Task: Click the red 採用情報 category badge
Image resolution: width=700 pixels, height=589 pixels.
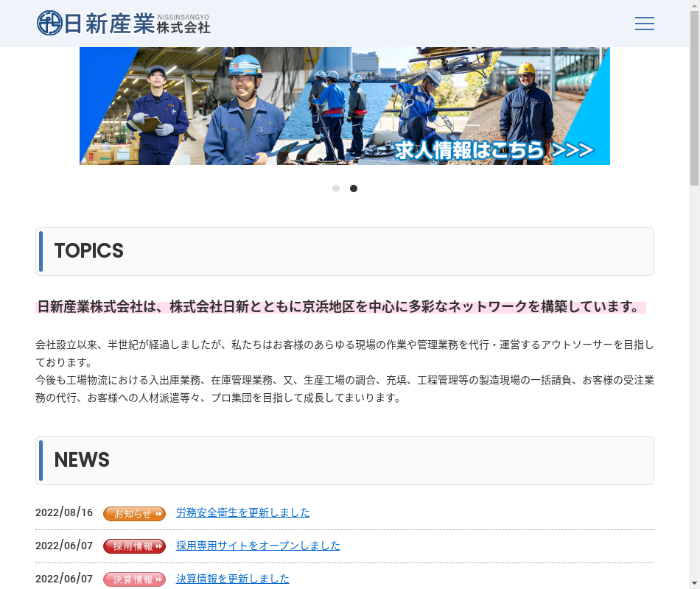Action: tap(134, 546)
